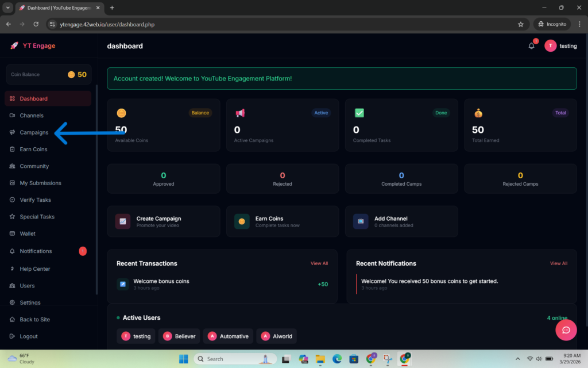Click the Wallet icon in sidebar
588x368 pixels.
pos(13,234)
